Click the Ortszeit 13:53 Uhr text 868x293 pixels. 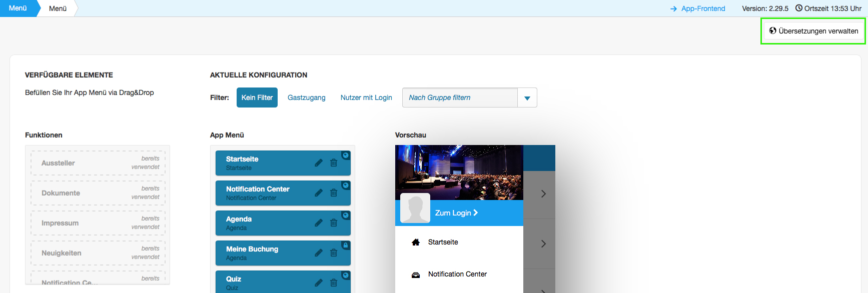833,8
